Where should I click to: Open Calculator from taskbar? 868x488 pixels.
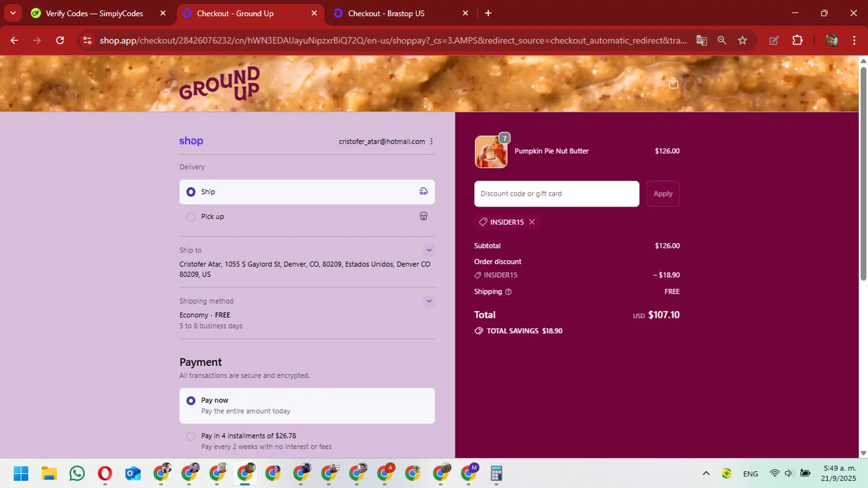[496, 474]
